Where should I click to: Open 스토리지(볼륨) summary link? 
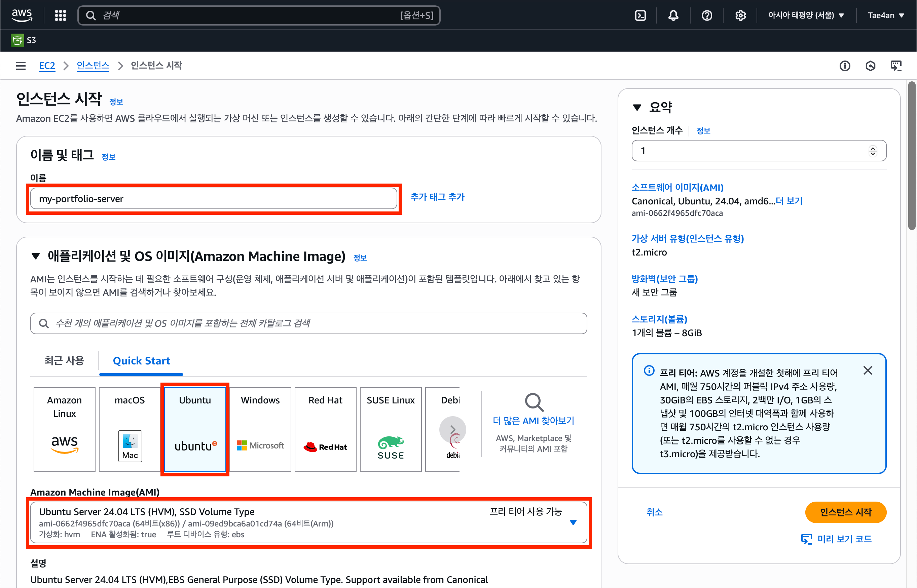(659, 319)
